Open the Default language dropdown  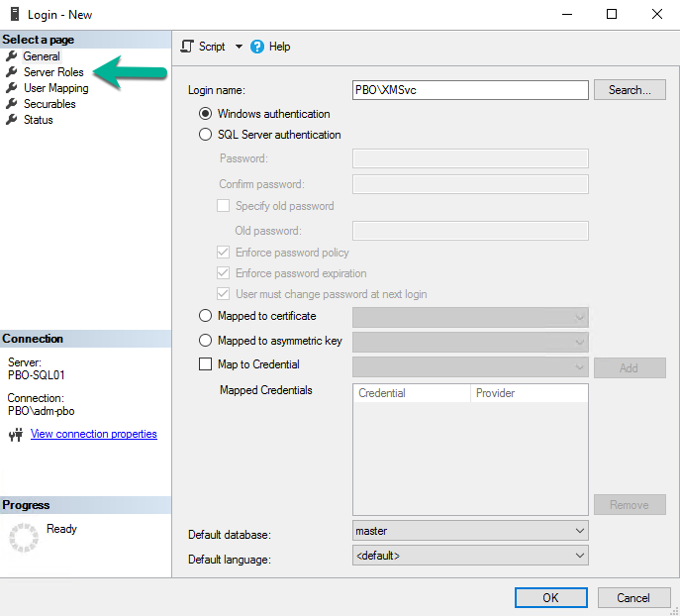pyautogui.click(x=470, y=556)
